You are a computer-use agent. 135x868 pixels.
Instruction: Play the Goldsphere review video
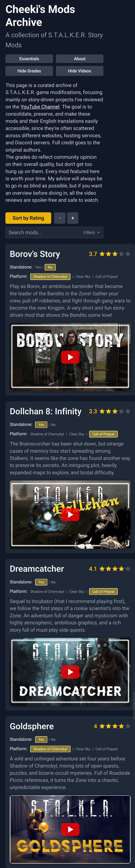click(x=70, y=829)
